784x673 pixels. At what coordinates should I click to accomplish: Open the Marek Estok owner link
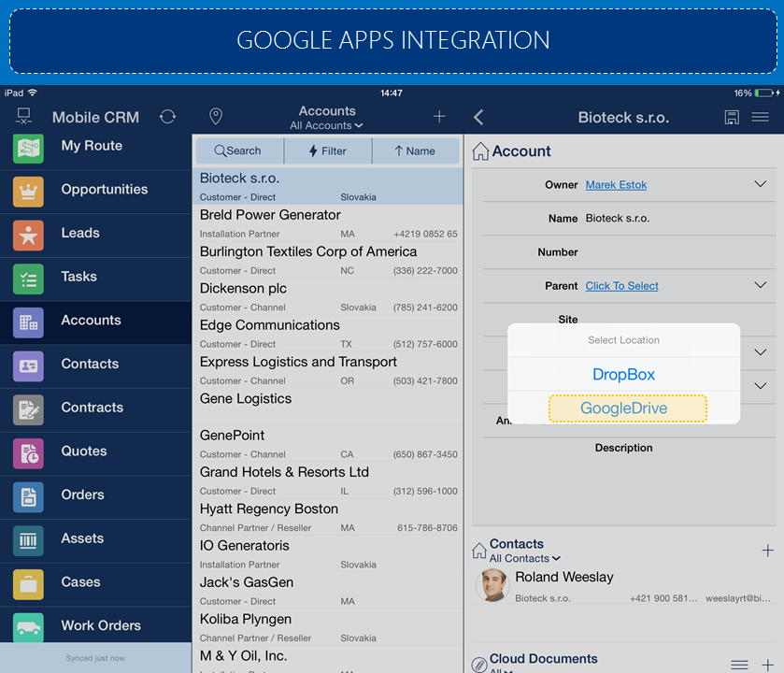616,185
